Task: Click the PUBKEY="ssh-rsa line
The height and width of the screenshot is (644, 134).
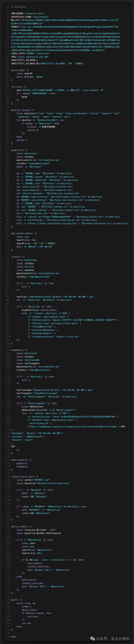Action: [x=65, y=27]
